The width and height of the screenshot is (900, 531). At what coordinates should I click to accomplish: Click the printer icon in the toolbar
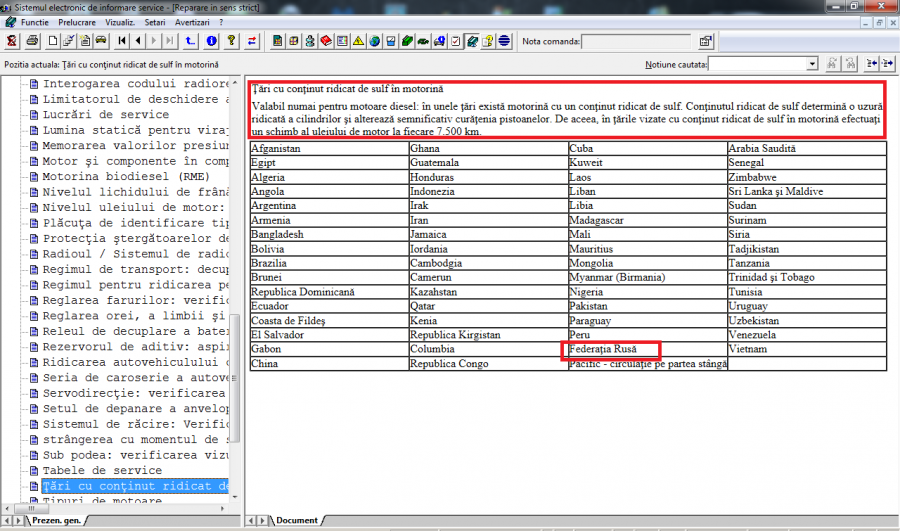coord(33,41)
